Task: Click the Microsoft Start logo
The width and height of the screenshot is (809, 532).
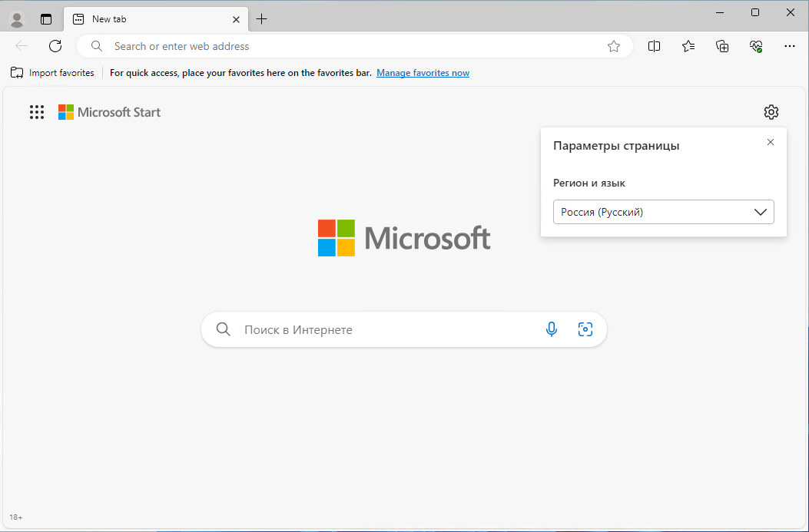Action: tap(109, 112)
